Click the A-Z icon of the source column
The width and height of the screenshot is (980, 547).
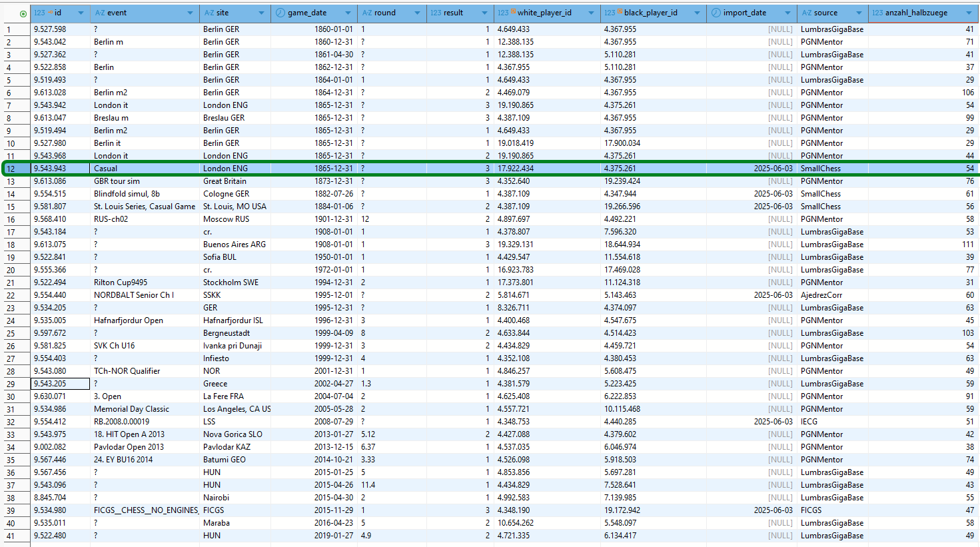click(806, 13)
